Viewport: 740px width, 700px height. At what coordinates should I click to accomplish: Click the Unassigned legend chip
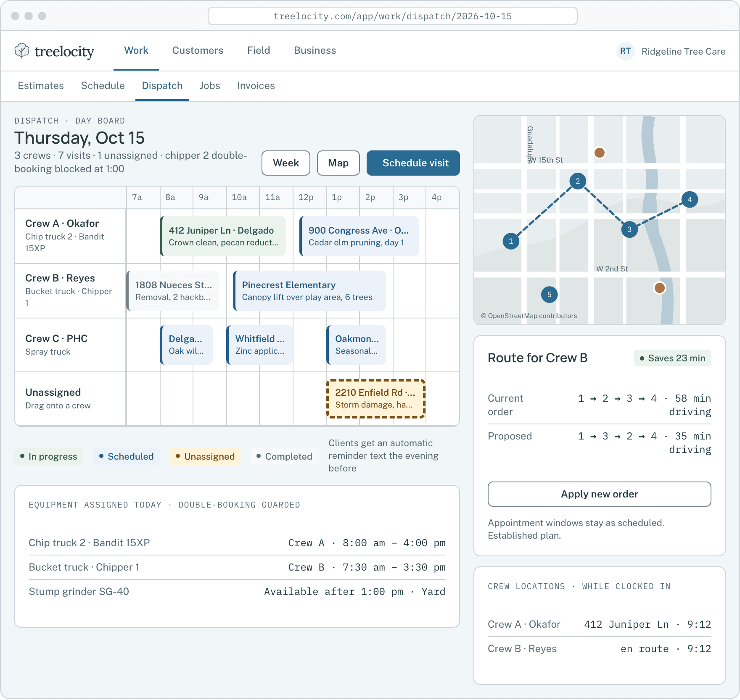pos(205,456)
